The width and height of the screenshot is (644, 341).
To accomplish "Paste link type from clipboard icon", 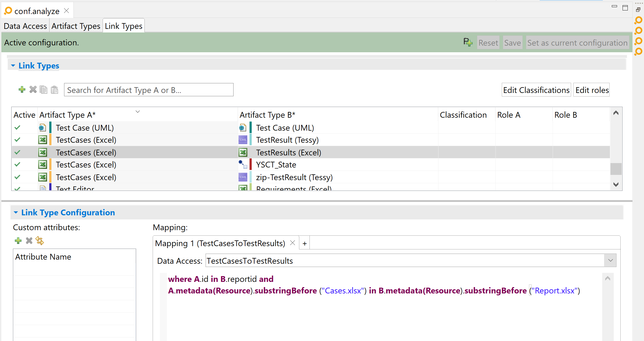I will click(x=54, y=90).
